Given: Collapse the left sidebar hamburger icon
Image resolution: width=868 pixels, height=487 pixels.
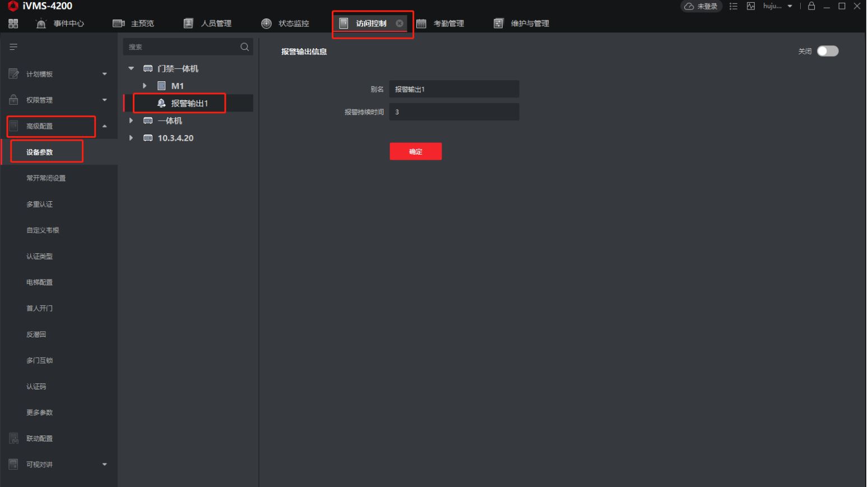Looking at the screenshot, I should [x=13, y=47].
